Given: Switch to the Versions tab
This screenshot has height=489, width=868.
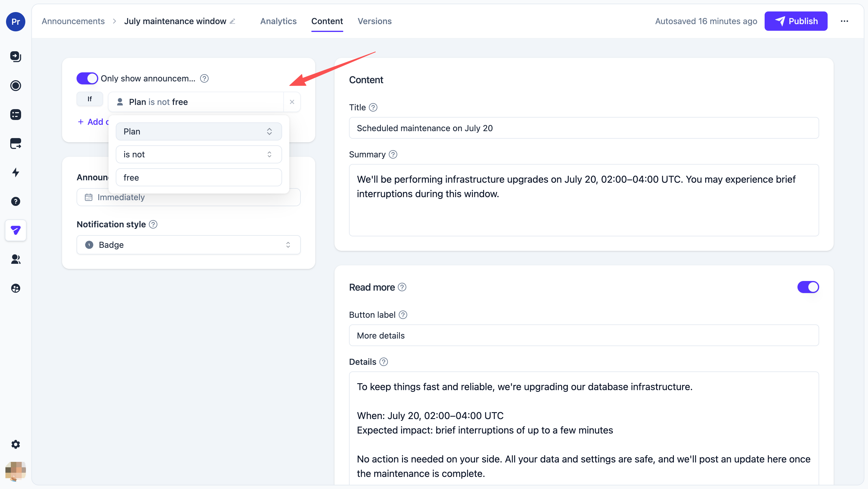Looking at the screenshot, I should [374, 21].
